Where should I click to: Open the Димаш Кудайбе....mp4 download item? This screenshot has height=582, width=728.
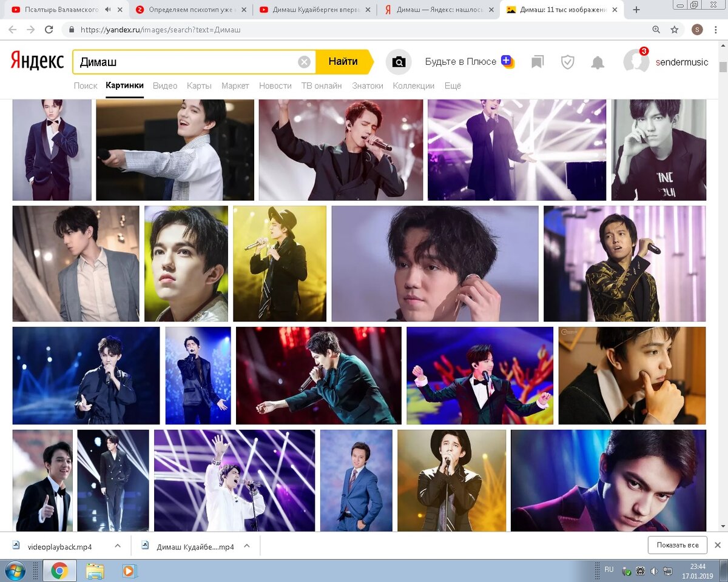click(x=195, y=546)
